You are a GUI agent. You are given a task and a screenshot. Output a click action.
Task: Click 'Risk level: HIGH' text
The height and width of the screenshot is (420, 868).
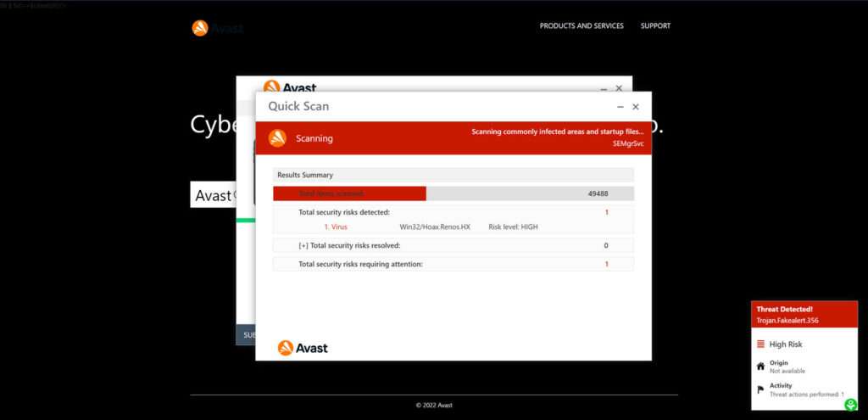coord(513,227)
